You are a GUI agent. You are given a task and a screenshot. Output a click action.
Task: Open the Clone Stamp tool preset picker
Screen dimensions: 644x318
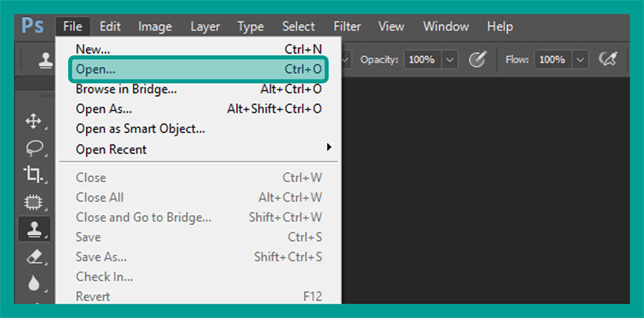(x=45, y=60)
